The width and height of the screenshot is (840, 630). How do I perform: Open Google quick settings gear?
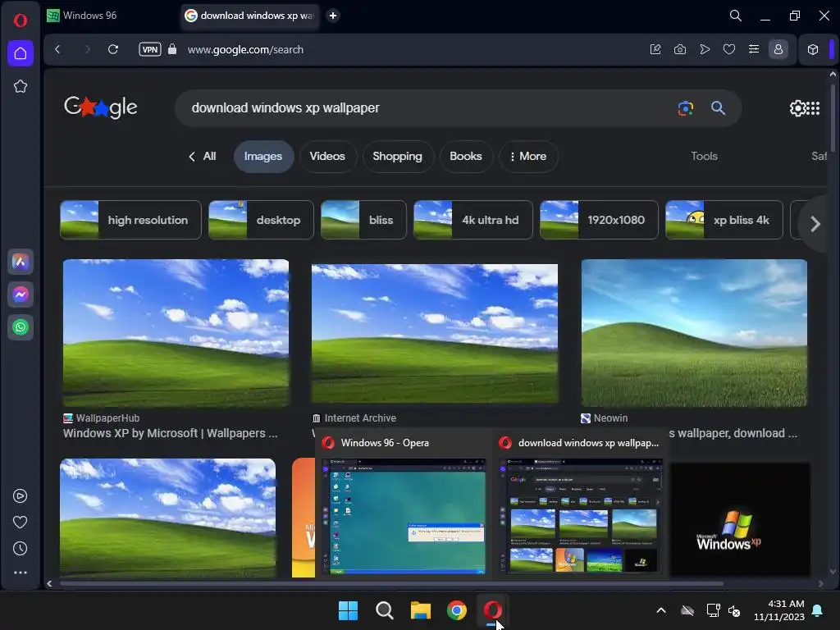pos(797,108)
